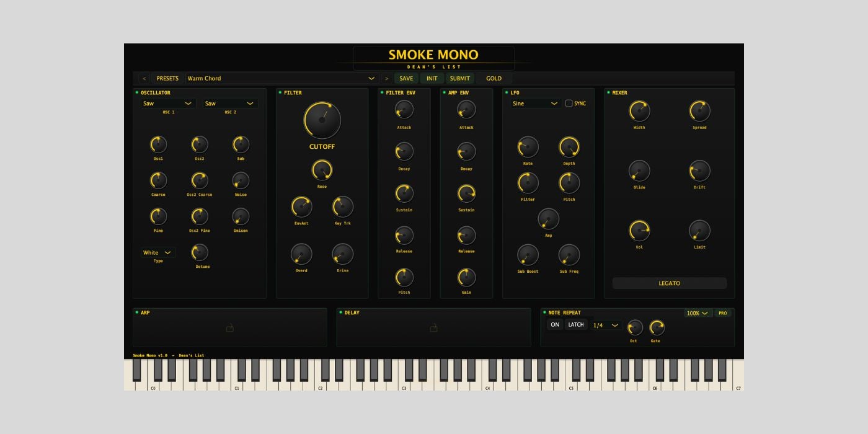Click the previous preset arrow

click(x=144, y=78)
